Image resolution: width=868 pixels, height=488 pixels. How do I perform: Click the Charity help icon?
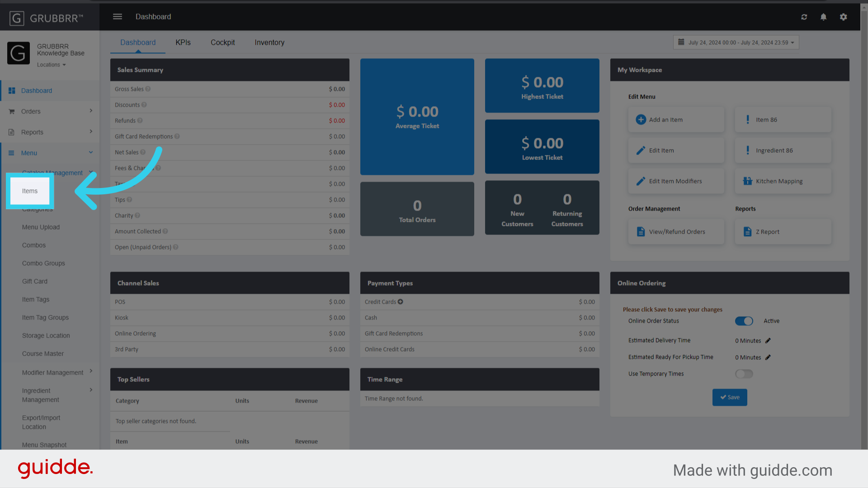coord(137,216)
